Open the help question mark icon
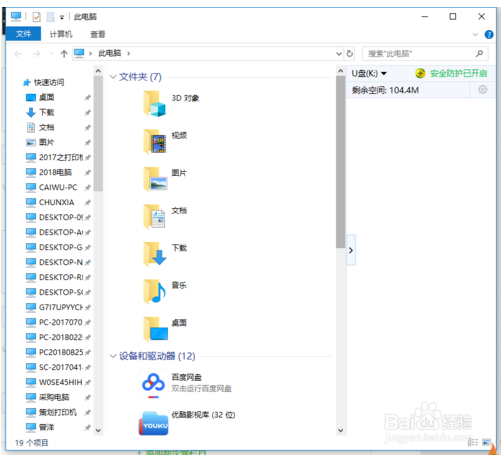The image size is (504, 462). tap(489, 34)
